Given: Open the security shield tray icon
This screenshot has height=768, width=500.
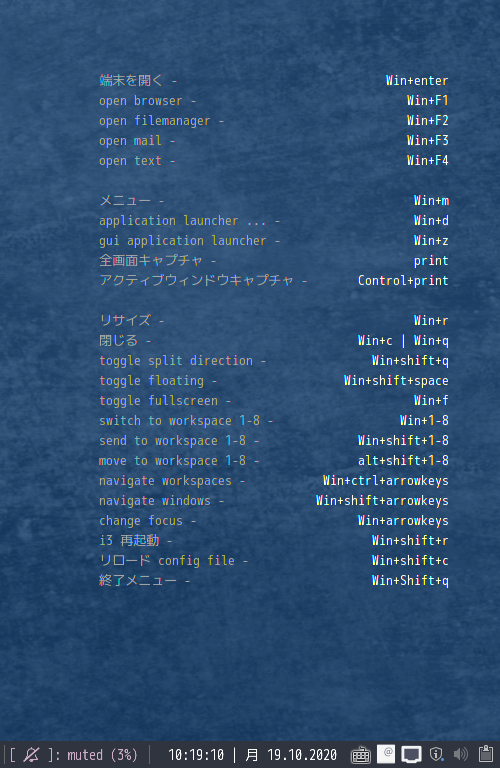Looking at the screenshot, I should tap(436, 755).
